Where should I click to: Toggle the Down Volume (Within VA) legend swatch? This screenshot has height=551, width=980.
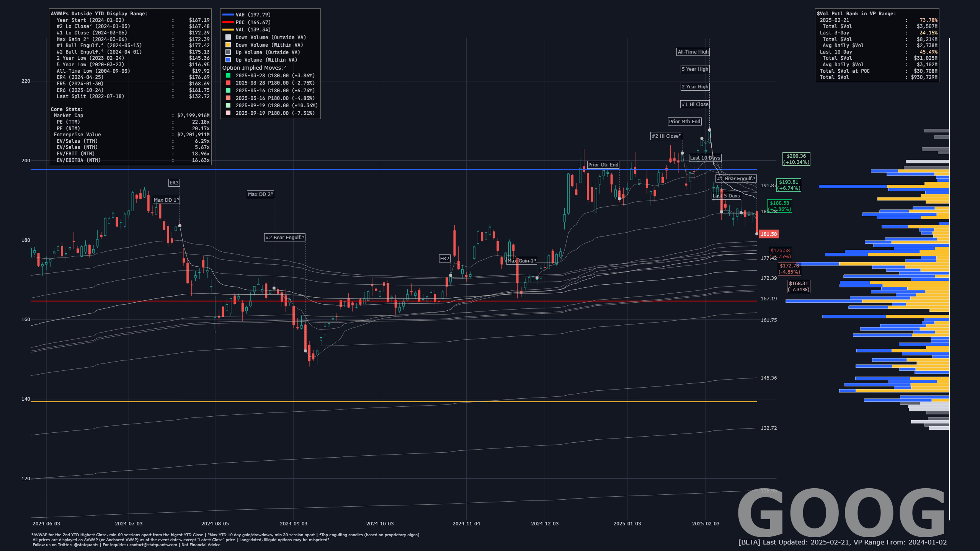point(228,45)
